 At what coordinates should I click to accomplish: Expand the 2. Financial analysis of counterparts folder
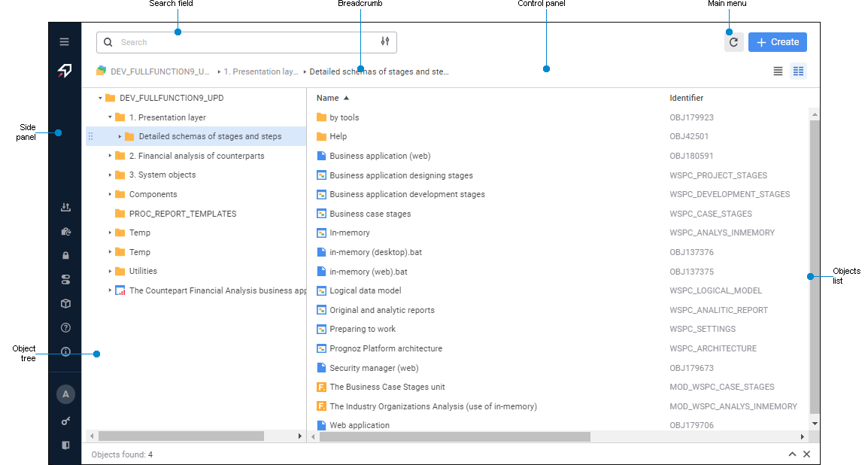pyautogui.click(x=110, y=156)
